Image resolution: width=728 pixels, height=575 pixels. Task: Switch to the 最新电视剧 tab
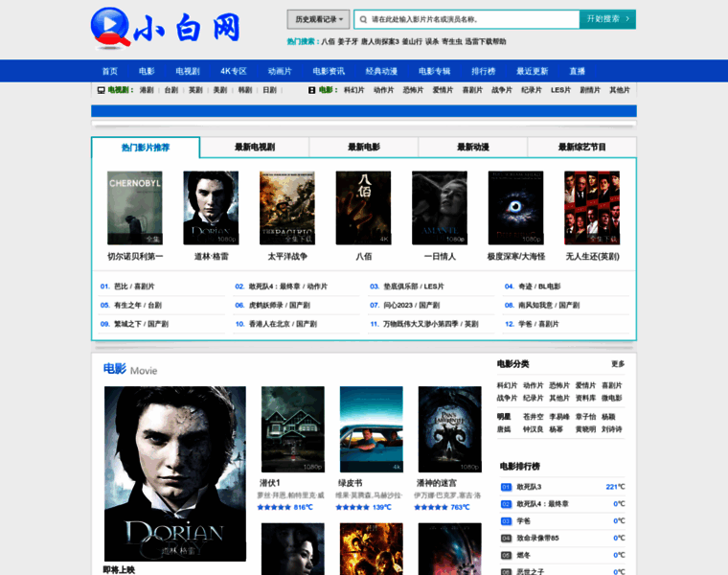(255, 148)
